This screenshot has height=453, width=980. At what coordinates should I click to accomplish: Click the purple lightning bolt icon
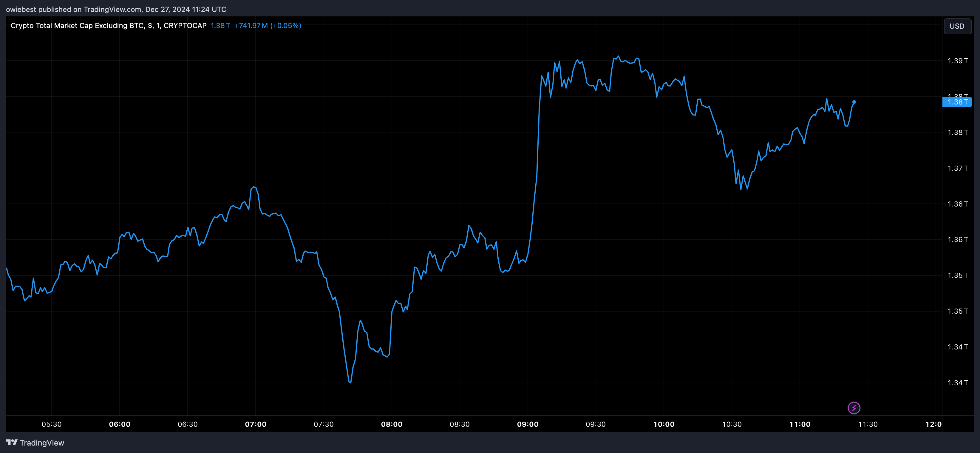pyautogui.click(x=854, y=408)
